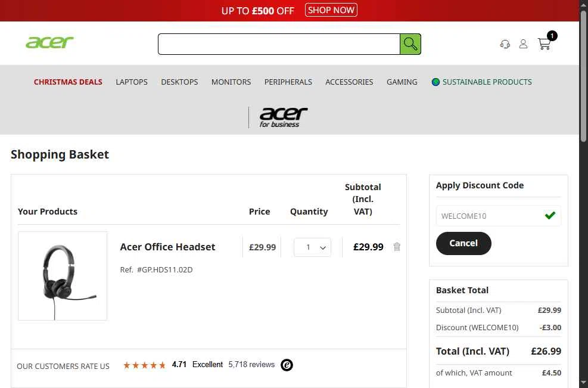Open customer support headset icon
Image resolution: width=588 pixels, height=388 pixels.
click(x=505, y=44)
